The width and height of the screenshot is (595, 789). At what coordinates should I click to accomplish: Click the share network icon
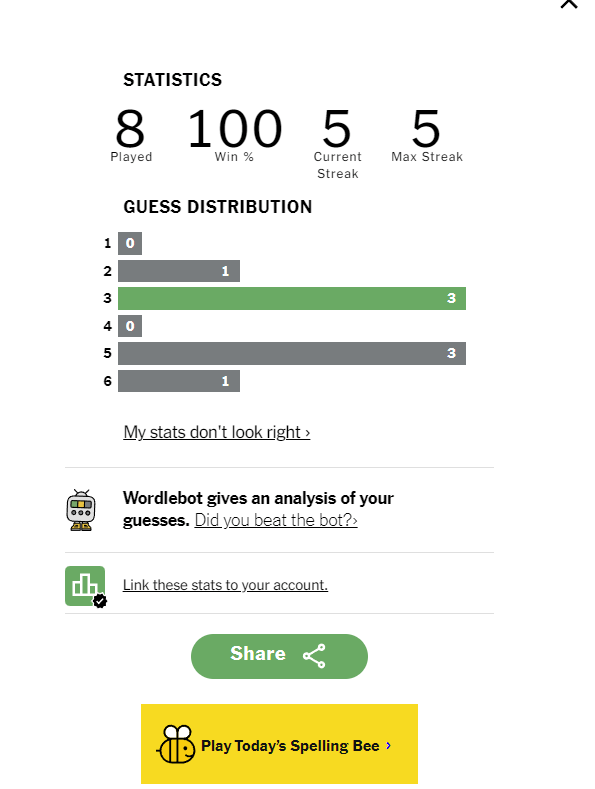[x=314, y=656]
